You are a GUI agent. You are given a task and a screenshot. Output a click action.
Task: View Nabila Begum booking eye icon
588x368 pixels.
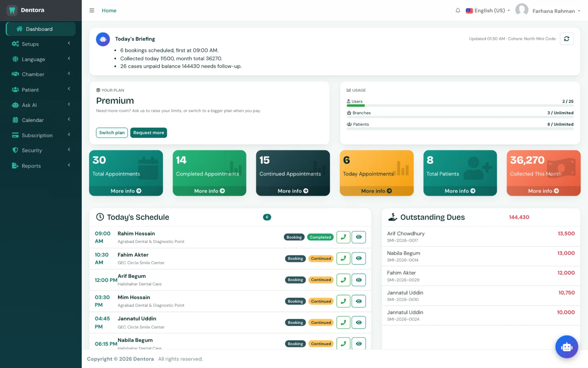359,344
